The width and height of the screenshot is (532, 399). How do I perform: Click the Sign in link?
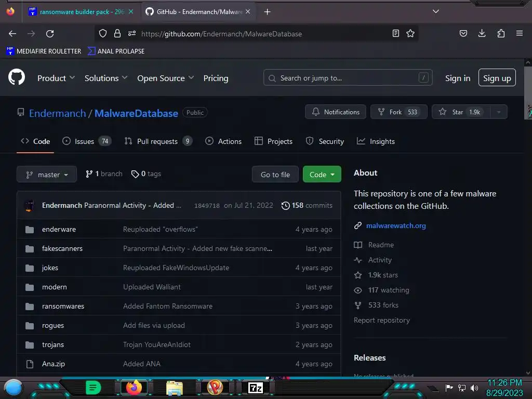(458, 78)
